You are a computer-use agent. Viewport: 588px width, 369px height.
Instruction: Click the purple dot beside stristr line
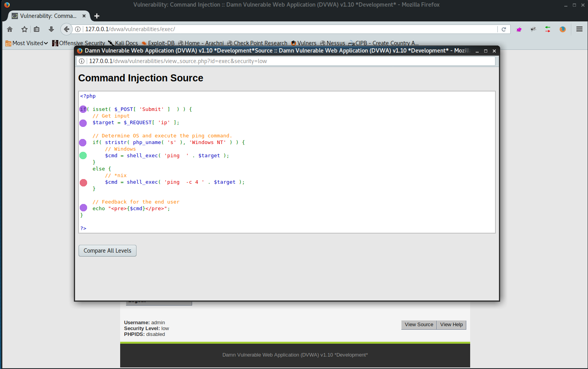pyautogui.click(x=83, y=142)
